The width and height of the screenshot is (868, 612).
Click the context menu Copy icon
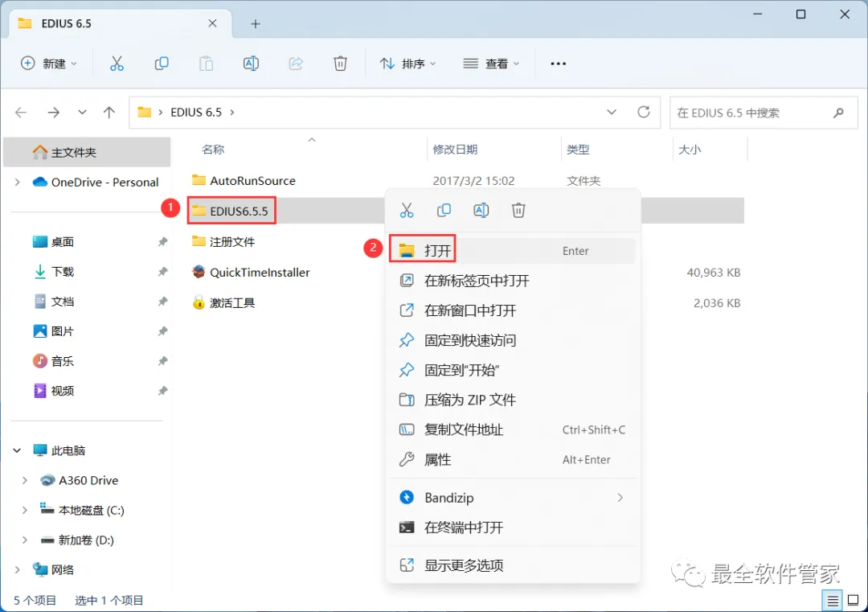click(x=444, y=211)
